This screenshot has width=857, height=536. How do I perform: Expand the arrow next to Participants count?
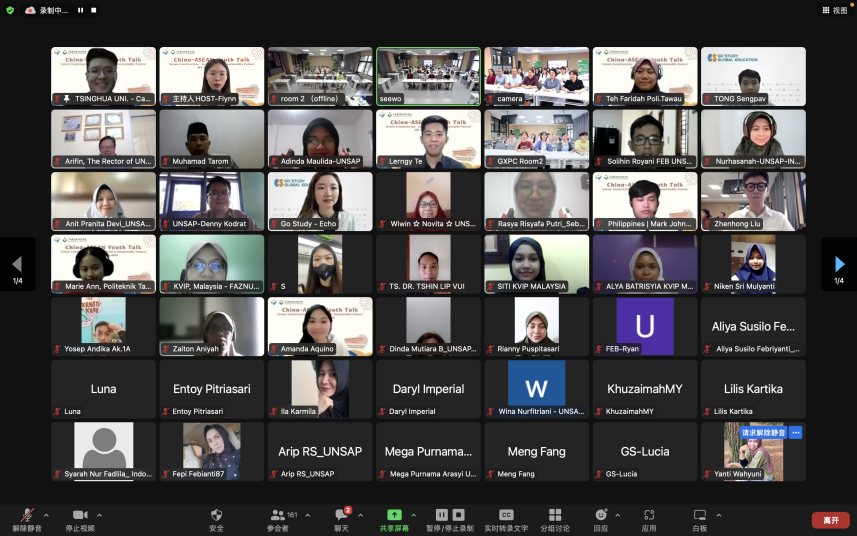[307, 515]
